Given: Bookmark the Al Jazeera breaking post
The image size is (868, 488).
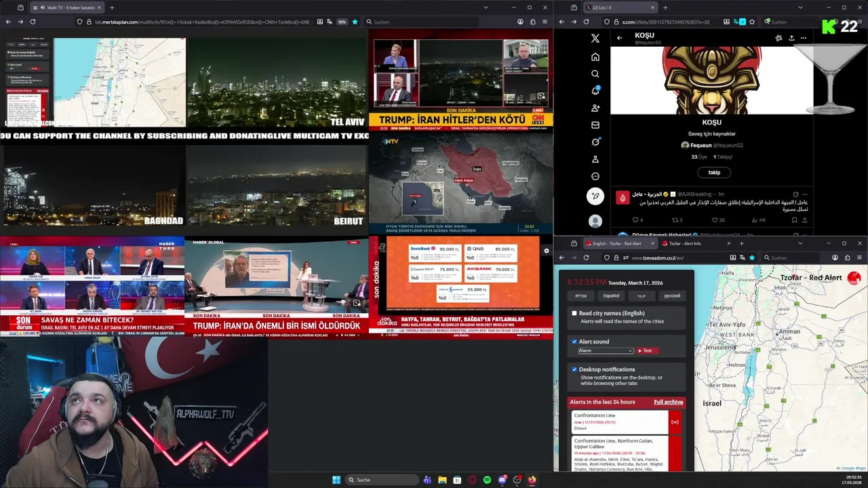Looking at the screenshot, I should point(794,220).
